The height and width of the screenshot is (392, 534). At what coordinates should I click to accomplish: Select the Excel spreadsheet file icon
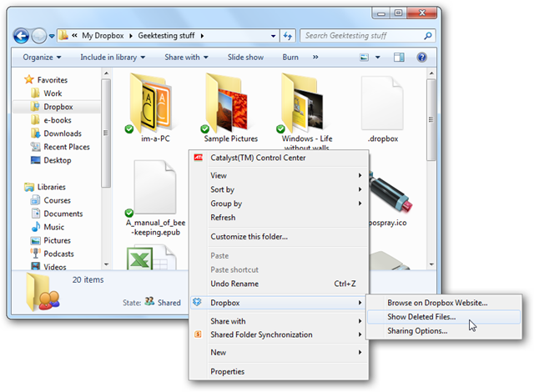152,257
